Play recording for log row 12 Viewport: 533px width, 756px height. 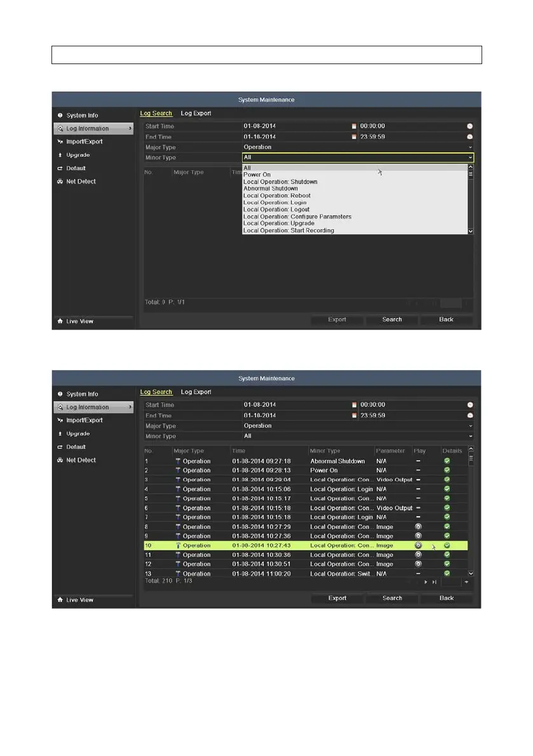click(418, 564)
